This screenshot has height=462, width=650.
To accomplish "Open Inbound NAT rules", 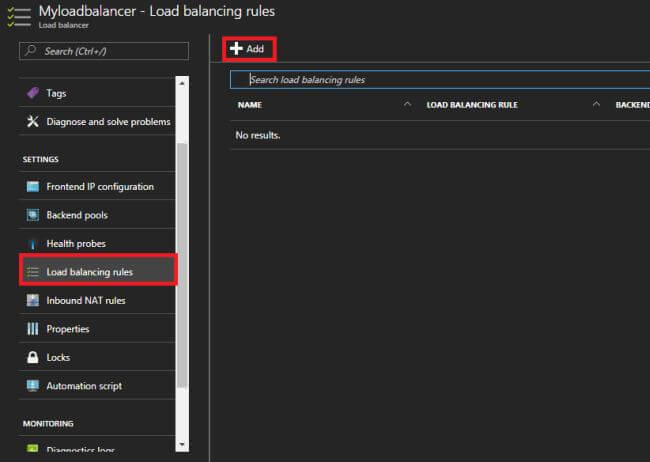I will point(97,300).
